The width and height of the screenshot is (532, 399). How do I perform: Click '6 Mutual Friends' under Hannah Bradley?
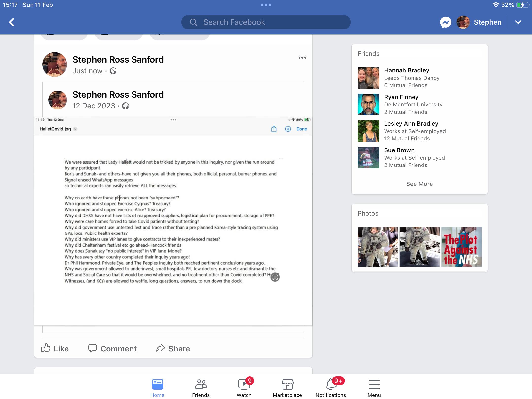click(x=406, y=85)
